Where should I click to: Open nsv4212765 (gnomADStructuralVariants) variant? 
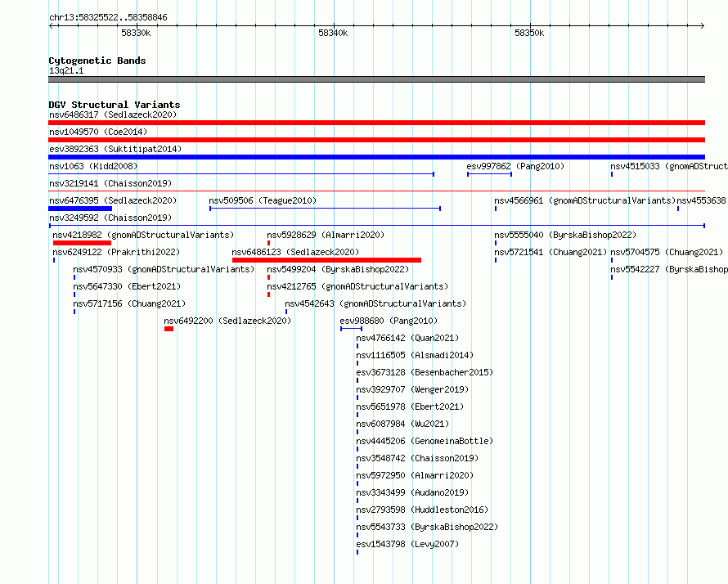pyautogui.click(x=357, y=286)
